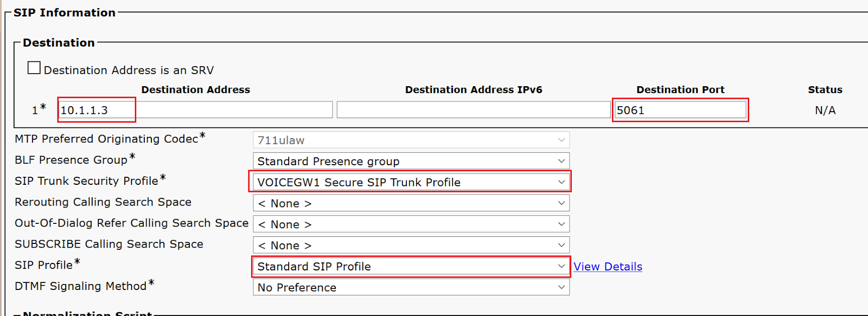Enable the Destination Address is an SRV checkbox
This screenshot has height=316, width=868.
(34, 68)
